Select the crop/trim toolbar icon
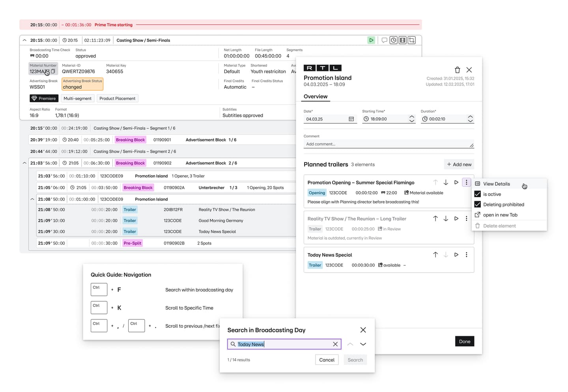568x392 pixels. [x=411, y=40]
